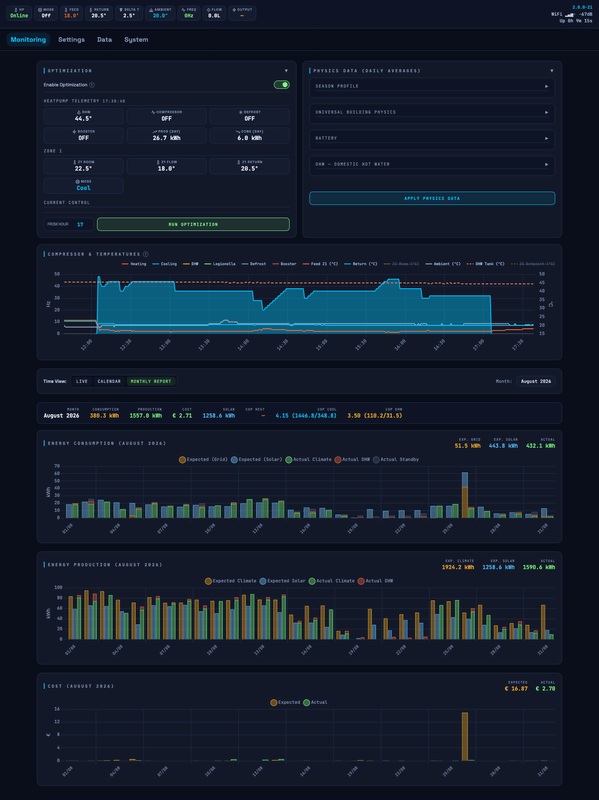
Task: Click help icon beside Compressor & Temperatures title
Action: point(145,254)
